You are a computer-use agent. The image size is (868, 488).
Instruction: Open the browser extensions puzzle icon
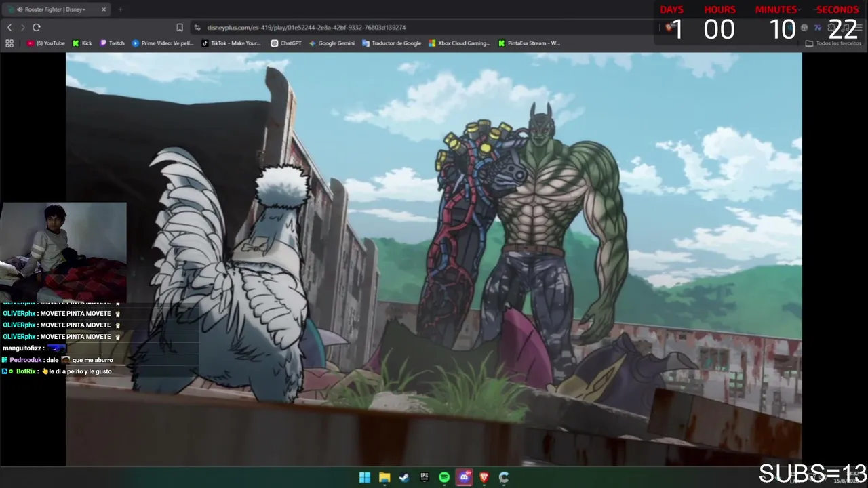click(831, 27)
